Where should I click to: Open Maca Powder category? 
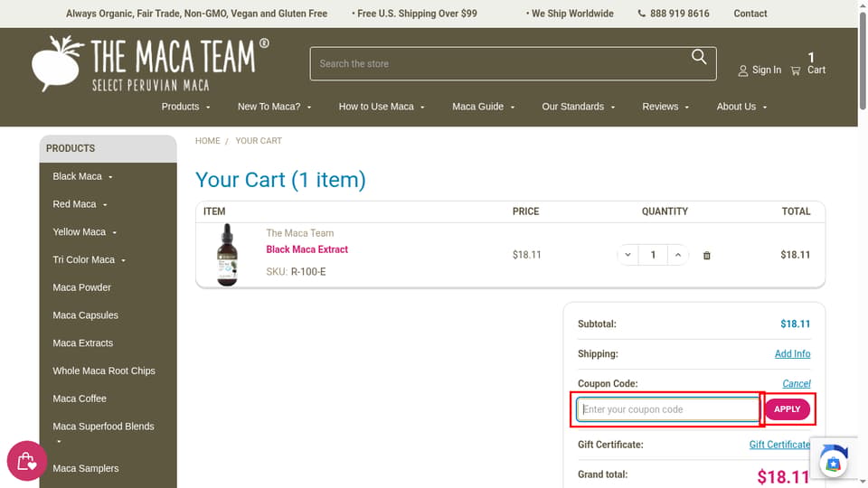[81, 287]
